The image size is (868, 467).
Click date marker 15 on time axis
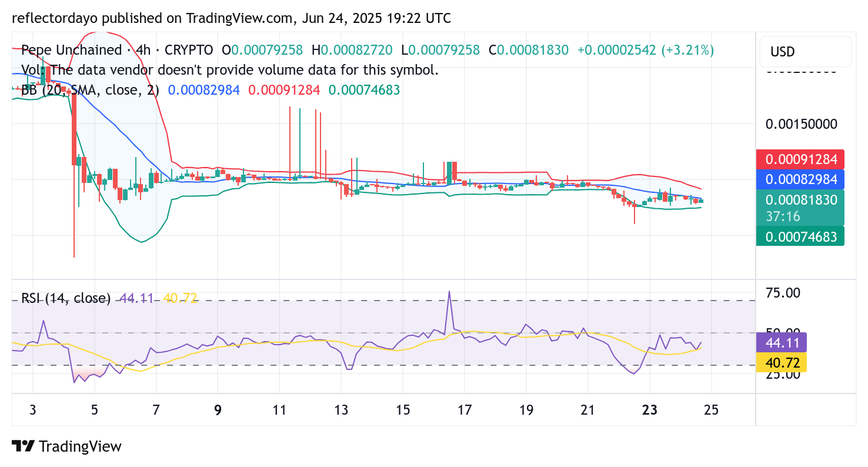tap(403, 410)
